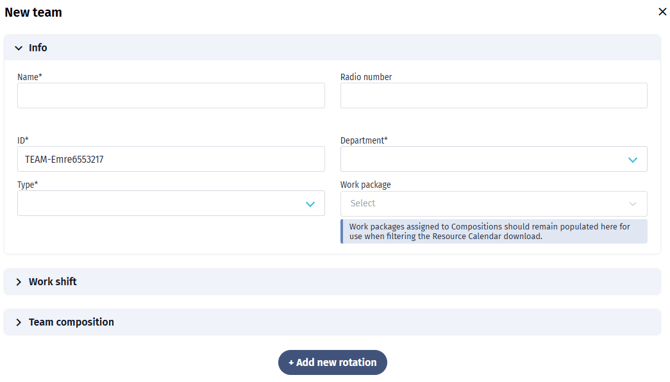This screenshot has height=382, width=670.
Task: Edit the ID field containing TEAM-Emre6553217
Action: (x=171, y=159)
